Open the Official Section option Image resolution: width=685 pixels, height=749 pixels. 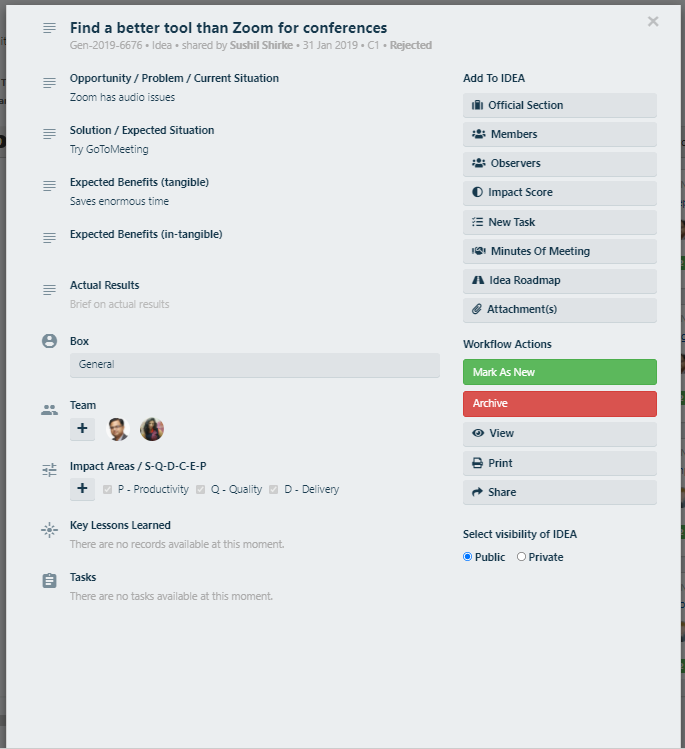tap(559, 105)
